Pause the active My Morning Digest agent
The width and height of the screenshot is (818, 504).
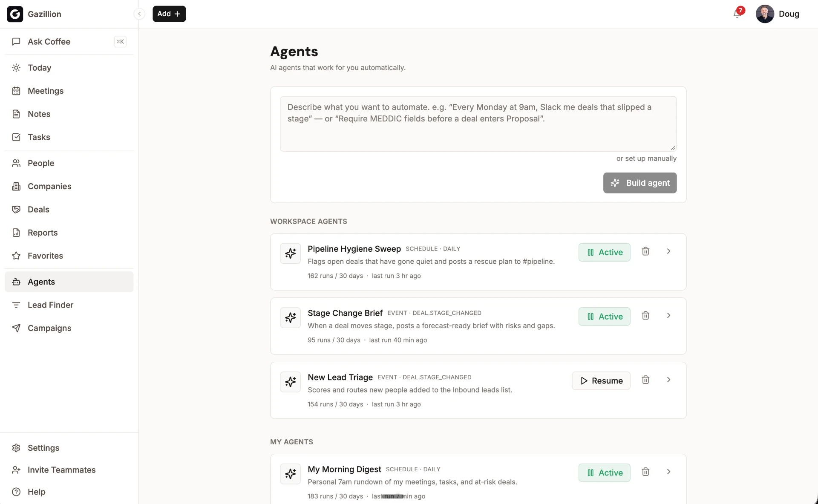click(604, 473)
